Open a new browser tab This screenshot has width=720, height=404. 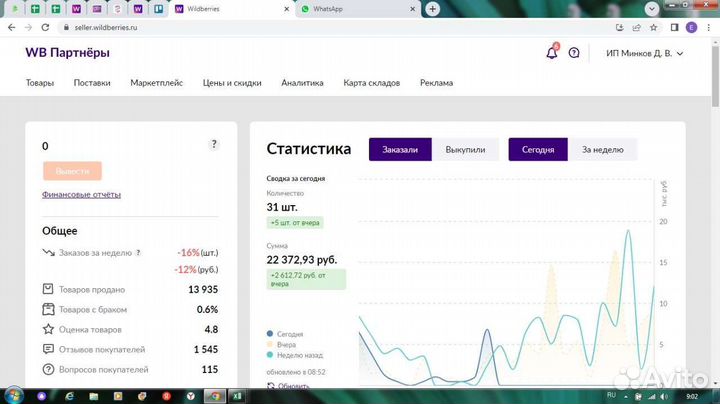432,9
